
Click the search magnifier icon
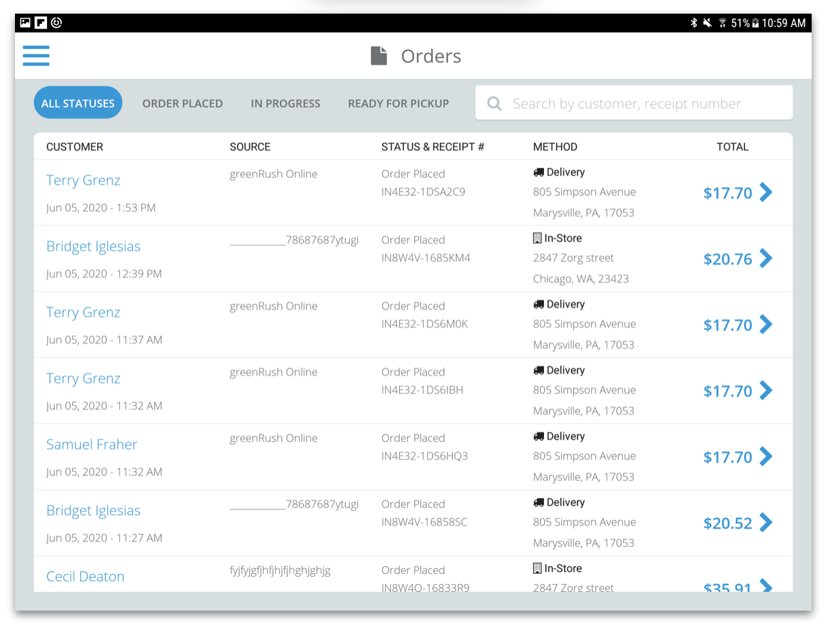[x=494, y=103]
